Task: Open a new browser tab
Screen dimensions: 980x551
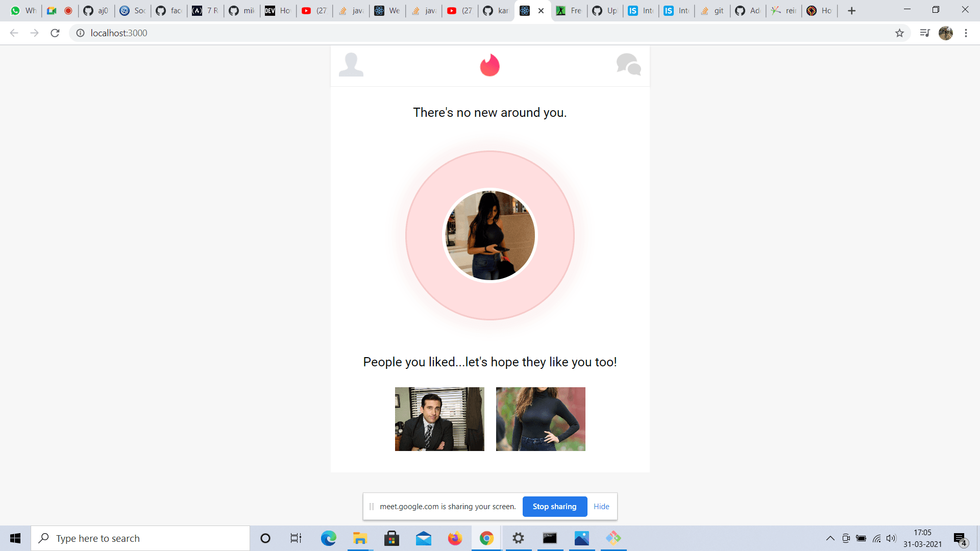Action: pos(851,11)
